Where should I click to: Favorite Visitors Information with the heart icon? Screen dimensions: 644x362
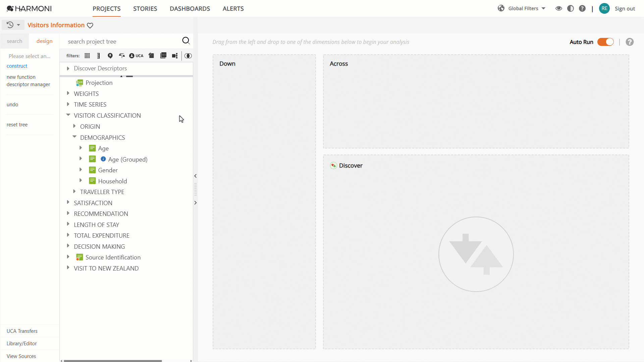90,25
